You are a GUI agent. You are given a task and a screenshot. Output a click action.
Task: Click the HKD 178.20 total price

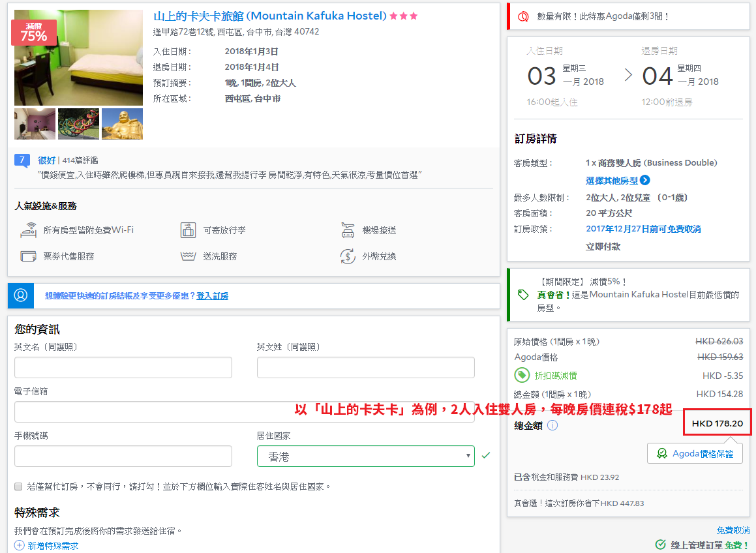pyautogui.click(x=718, y=423)
